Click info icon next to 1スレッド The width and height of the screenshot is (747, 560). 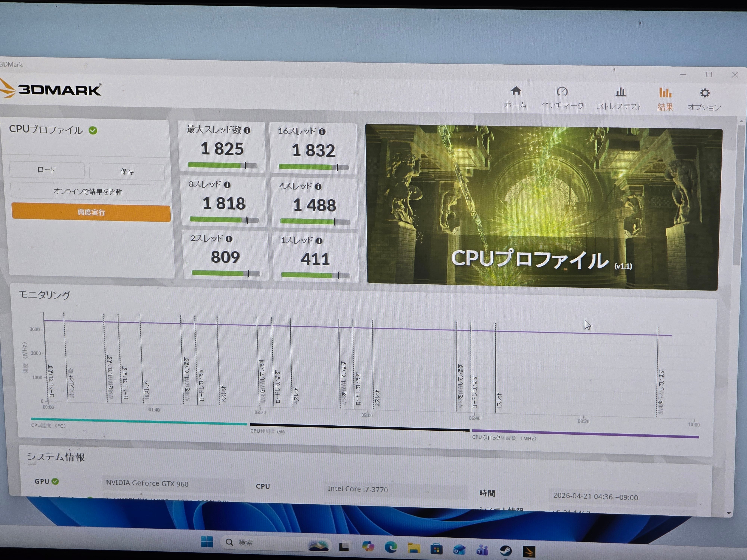[319, 241]
